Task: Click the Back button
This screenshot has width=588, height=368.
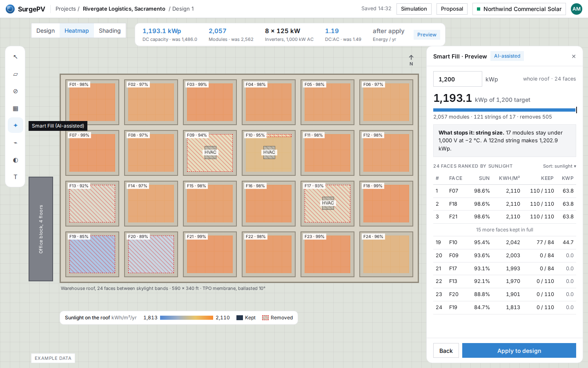Action: pyautogui.click(x=446, y=351)
